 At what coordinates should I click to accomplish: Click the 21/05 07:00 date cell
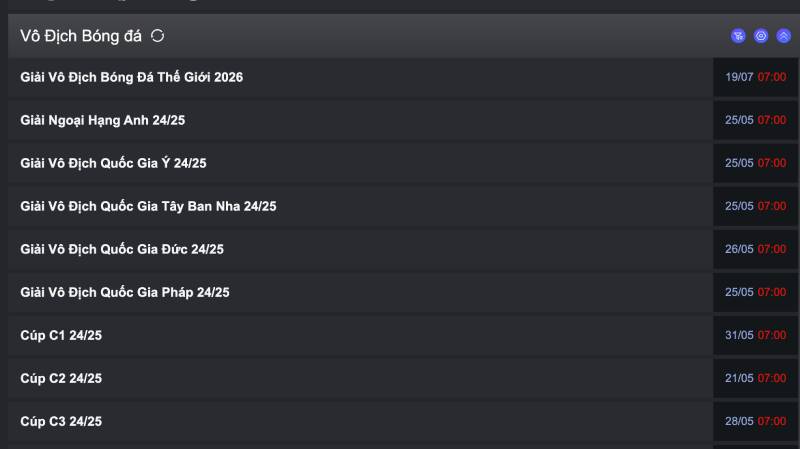click(x=755, y=378)
